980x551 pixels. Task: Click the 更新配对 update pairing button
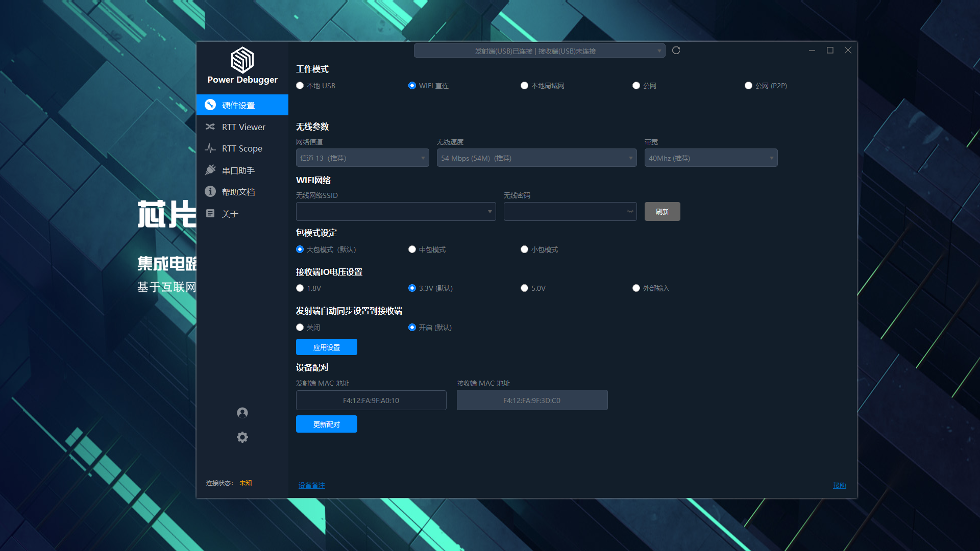pyautogui.click(x=326, y=424)
